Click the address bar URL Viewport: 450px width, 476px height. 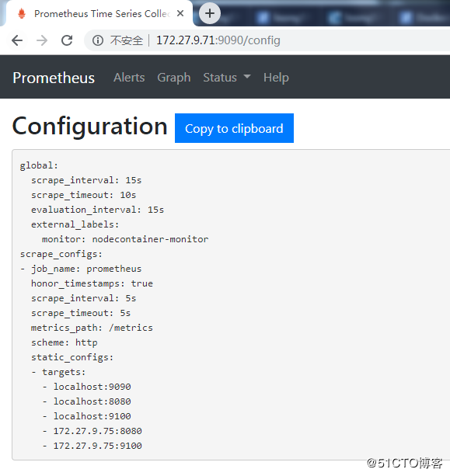218,40
